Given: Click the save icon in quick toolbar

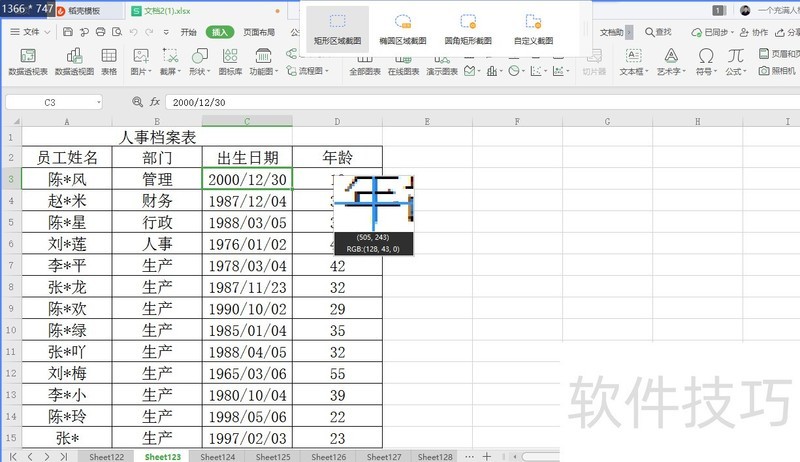Looking at the screenshot, I should (67, 32).
